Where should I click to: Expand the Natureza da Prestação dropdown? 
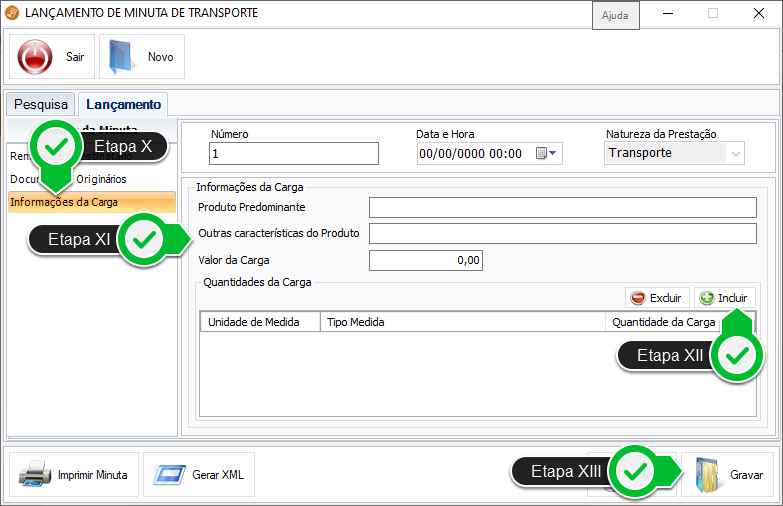(735, 154)
